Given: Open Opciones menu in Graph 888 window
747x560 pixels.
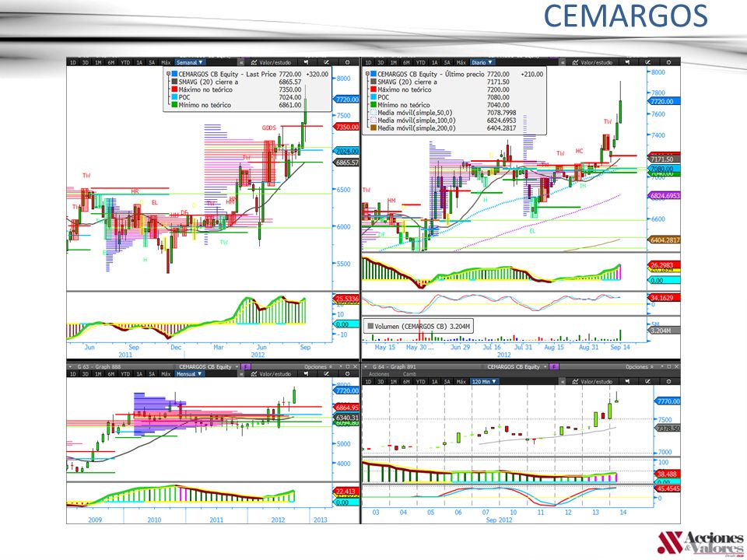Looking at the screenshot, I should [317, 366].
